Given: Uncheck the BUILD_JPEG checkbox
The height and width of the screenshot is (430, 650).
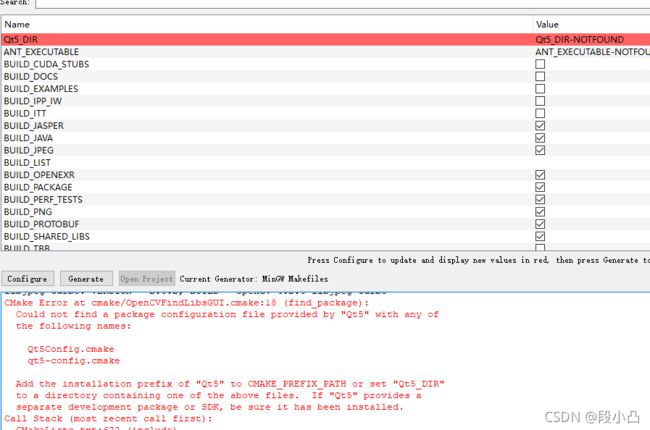Looking at the screenshot, I should click(x=540, y=150).
